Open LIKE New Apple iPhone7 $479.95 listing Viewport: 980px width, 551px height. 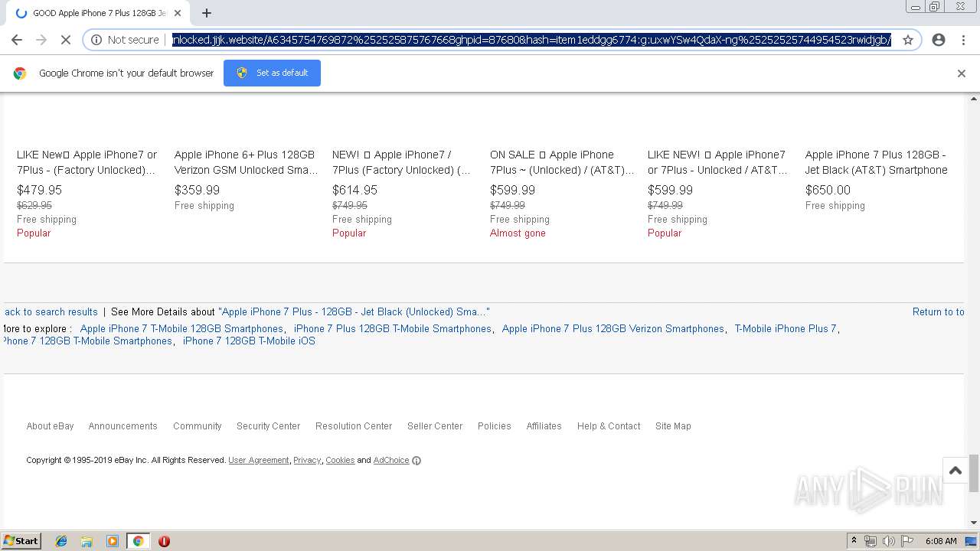point(87,162)
